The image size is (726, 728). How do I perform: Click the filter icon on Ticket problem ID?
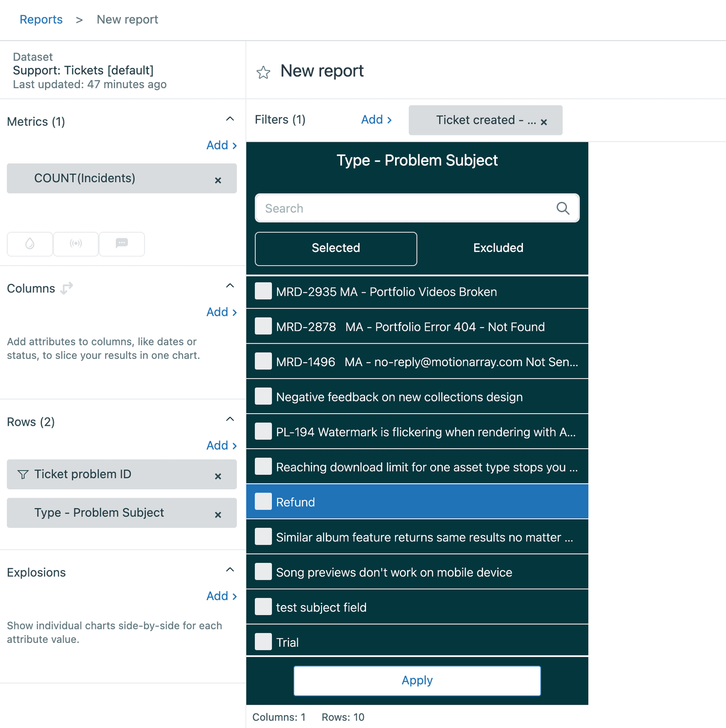[23, 474]
